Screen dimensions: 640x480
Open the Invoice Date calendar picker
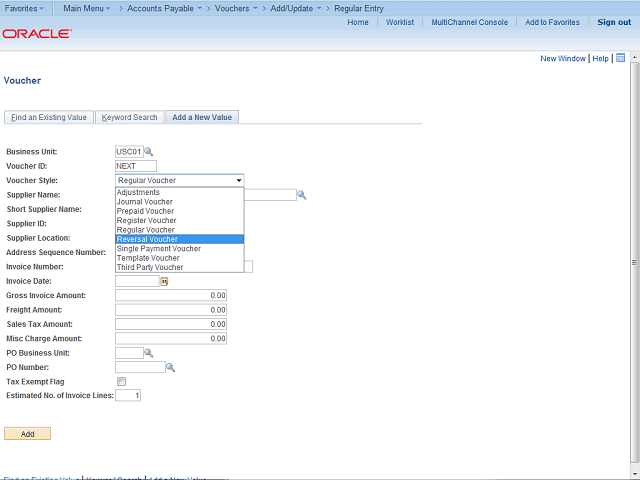[164, 282]
